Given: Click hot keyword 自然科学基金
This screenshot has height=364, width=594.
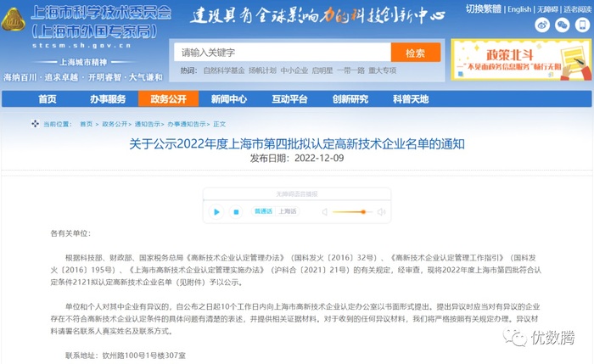Looking at the screenshot, I should click(x=224, y=70).
